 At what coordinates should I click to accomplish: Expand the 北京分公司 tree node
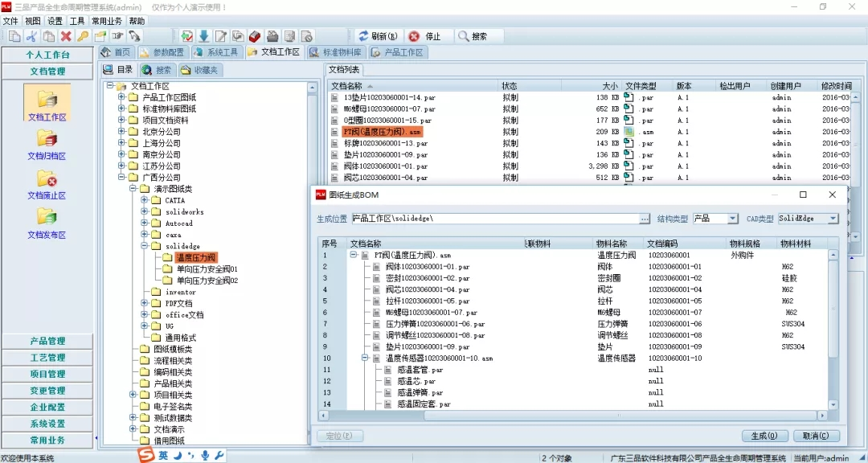tap(122, 132)
